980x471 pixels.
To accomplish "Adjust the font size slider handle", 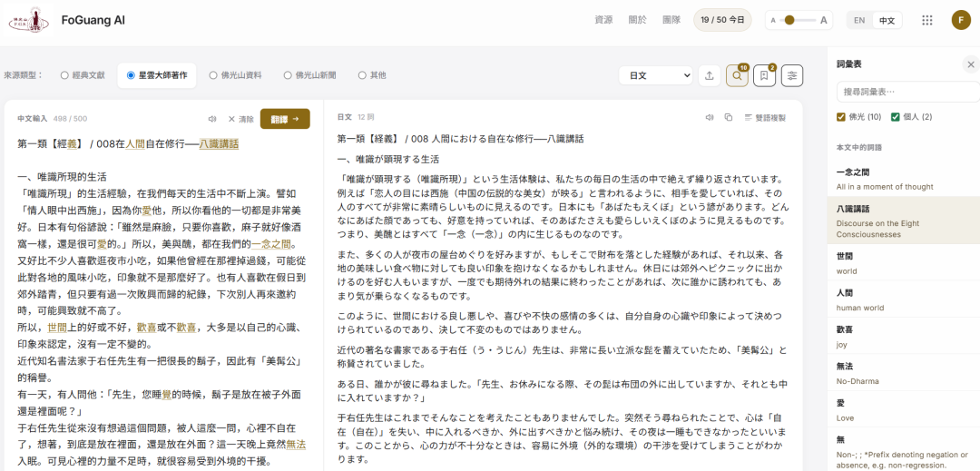I will [x=789, y=20].
